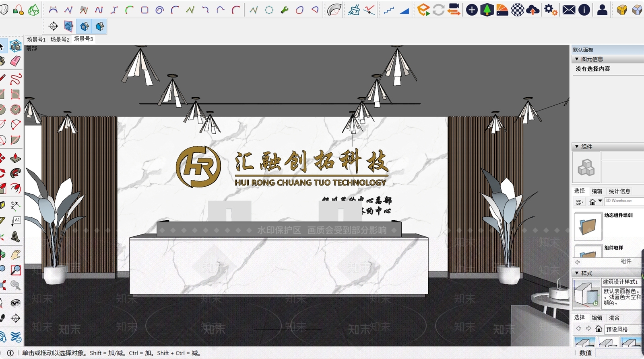Select the blue spiral curve tool
Image resolution: width=644 pixels, height=359 pixels.
[160, 10]
